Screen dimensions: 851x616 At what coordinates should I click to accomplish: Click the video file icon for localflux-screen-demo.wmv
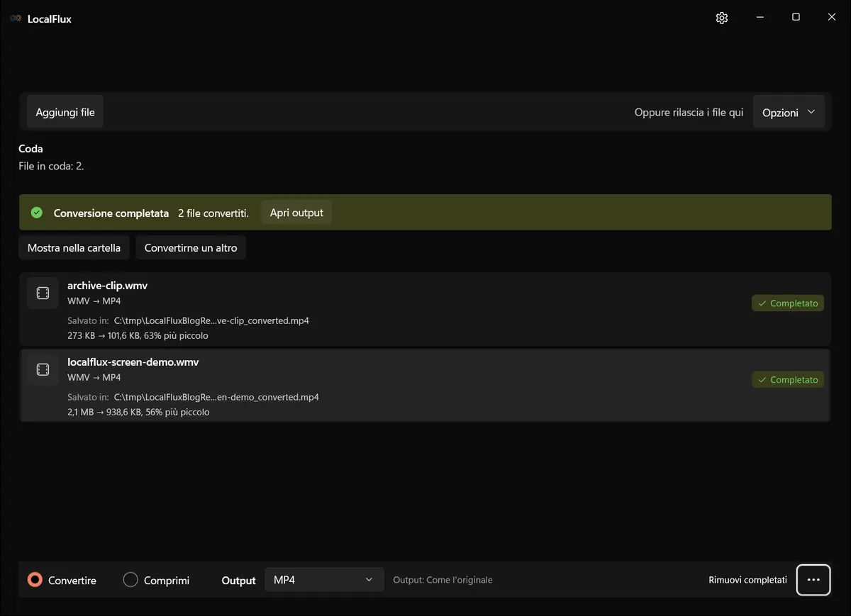tap(43, 370)
